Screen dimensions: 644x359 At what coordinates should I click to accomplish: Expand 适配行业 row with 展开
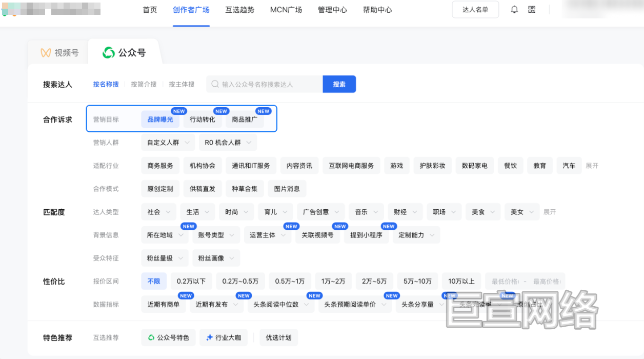(592, 166)
